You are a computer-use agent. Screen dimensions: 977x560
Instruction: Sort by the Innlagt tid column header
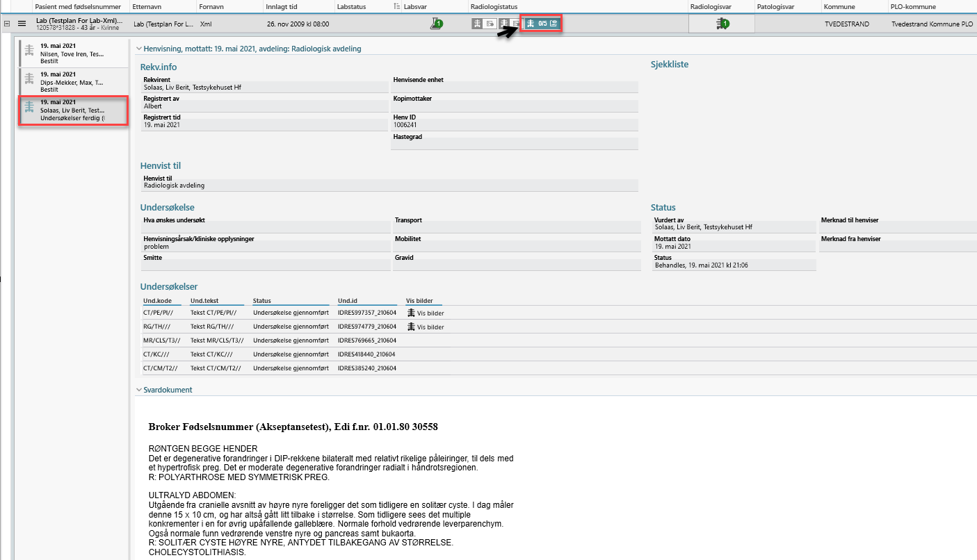pos(282,6)
